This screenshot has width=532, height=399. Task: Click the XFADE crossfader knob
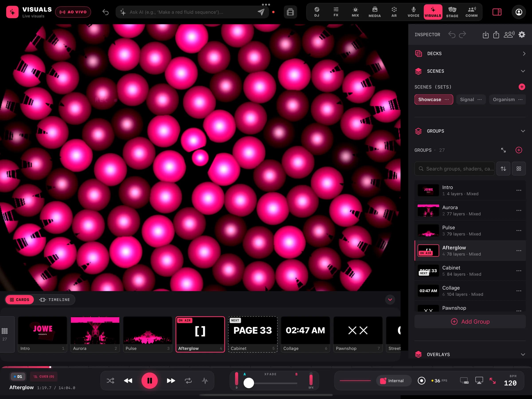[x=249, y=383]
